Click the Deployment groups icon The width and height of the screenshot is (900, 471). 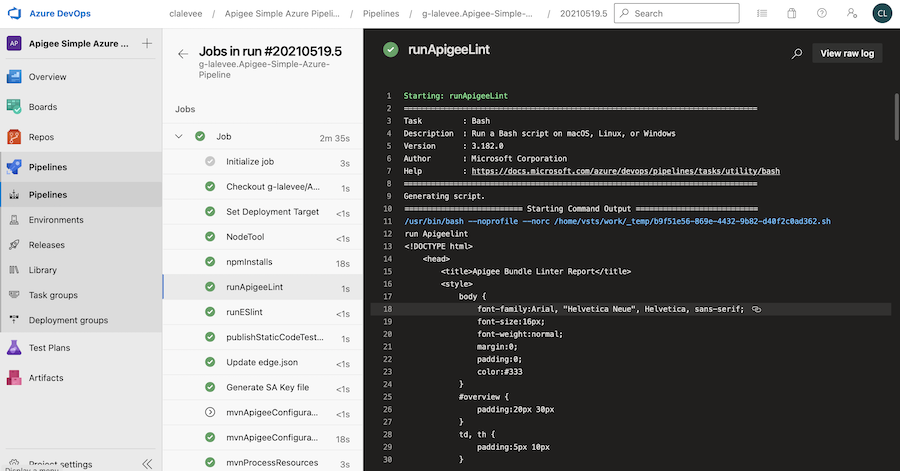click(x=14, y=320)
